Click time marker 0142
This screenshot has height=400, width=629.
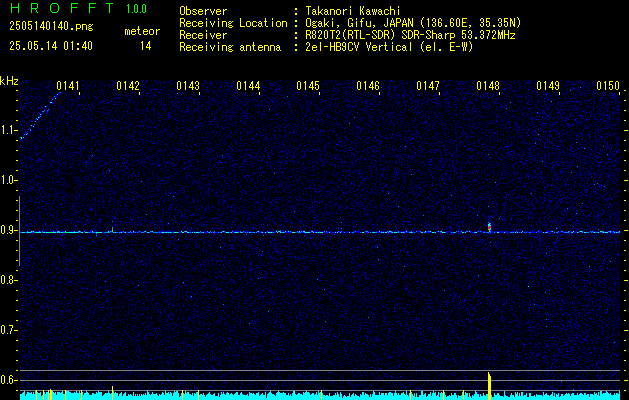click(128, 86)
